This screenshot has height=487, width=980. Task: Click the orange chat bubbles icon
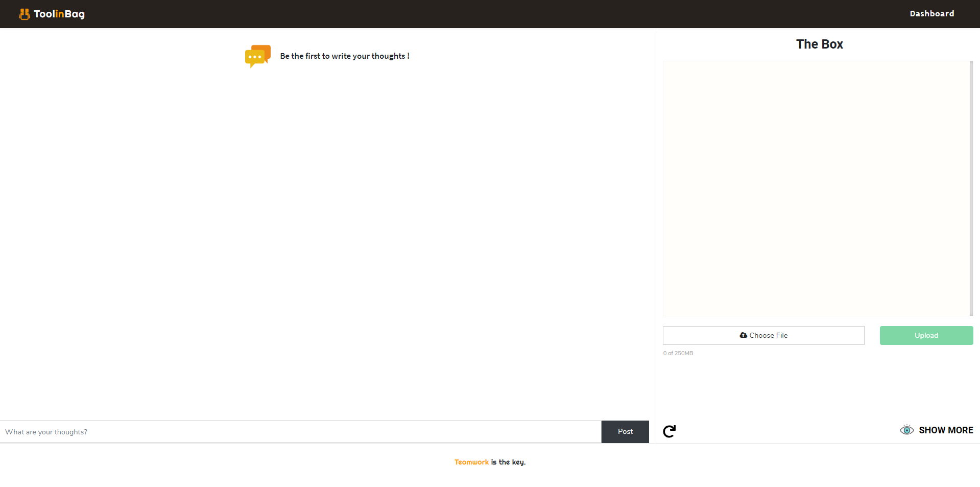(258, 56)
